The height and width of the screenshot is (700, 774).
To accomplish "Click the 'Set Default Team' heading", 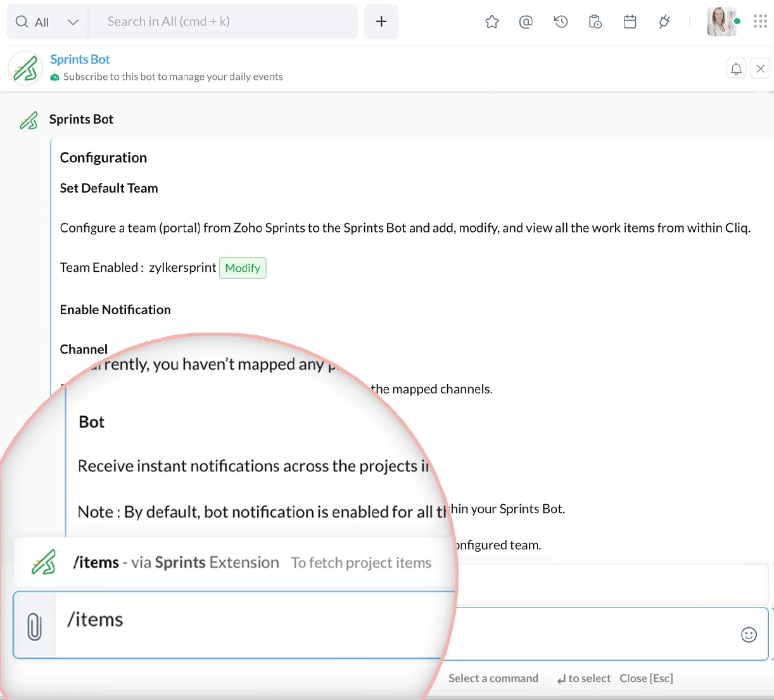I will tap(109, 188).
